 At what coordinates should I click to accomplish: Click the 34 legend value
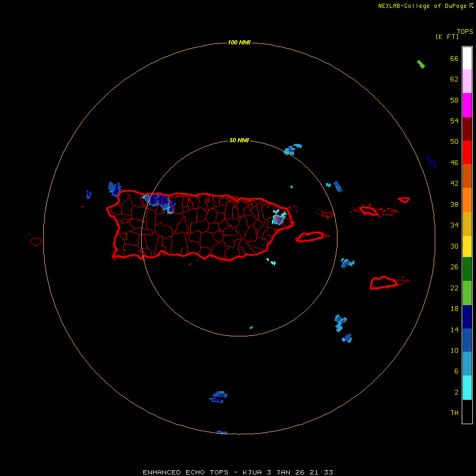[454, 225]
